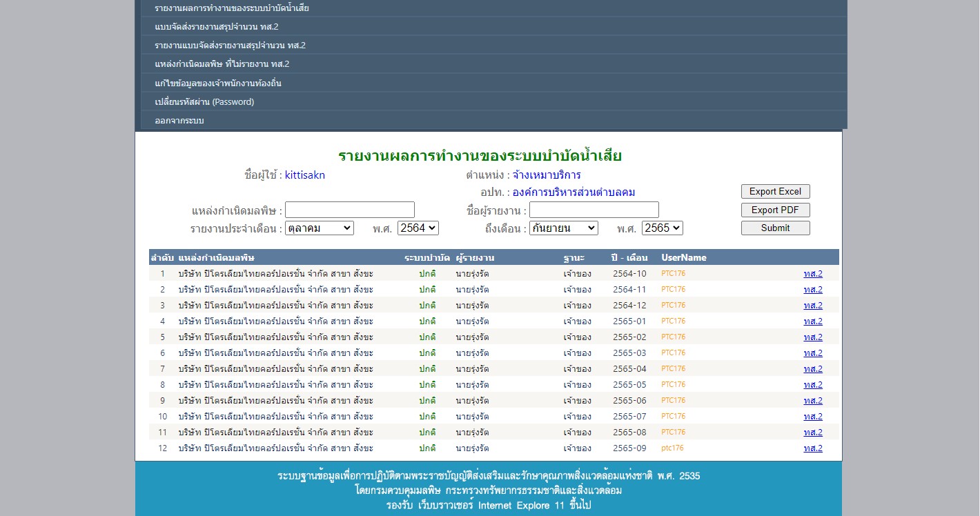The image size is (980, 516).
Task: Click the page title รายงานผลการทำงานของระบบบำบัดน้ำเสีย heading
Action: [480, 155]
